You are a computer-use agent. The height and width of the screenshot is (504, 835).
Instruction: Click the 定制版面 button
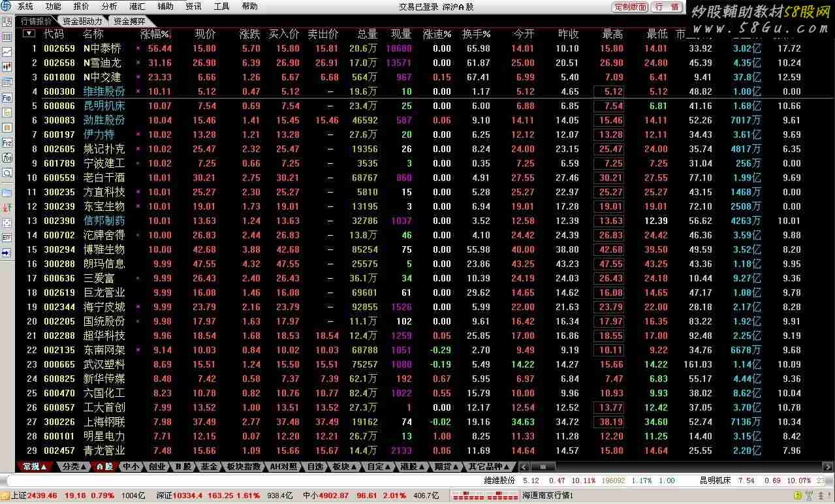(630, 7)
